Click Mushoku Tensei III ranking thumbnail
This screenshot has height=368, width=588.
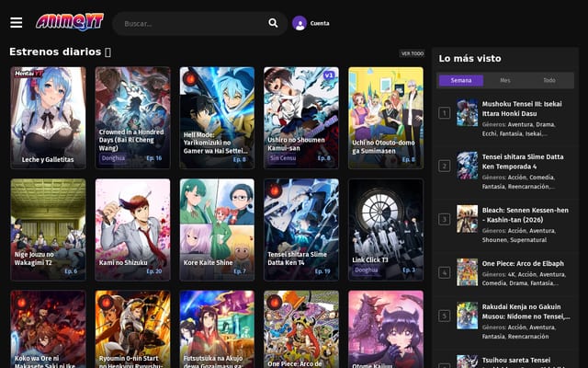(468, 112)
